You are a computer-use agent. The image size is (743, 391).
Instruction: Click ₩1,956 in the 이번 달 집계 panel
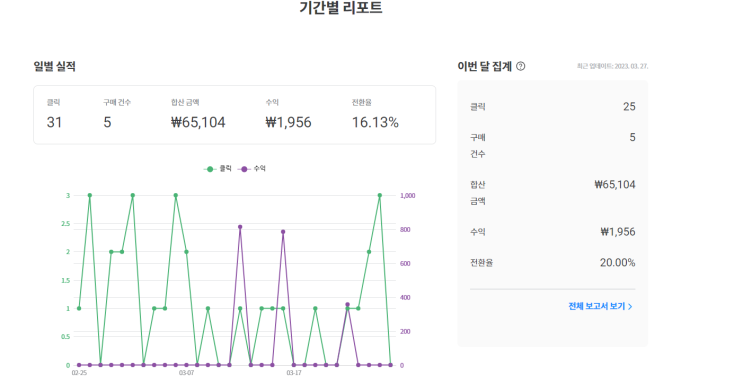click(618, 232)
